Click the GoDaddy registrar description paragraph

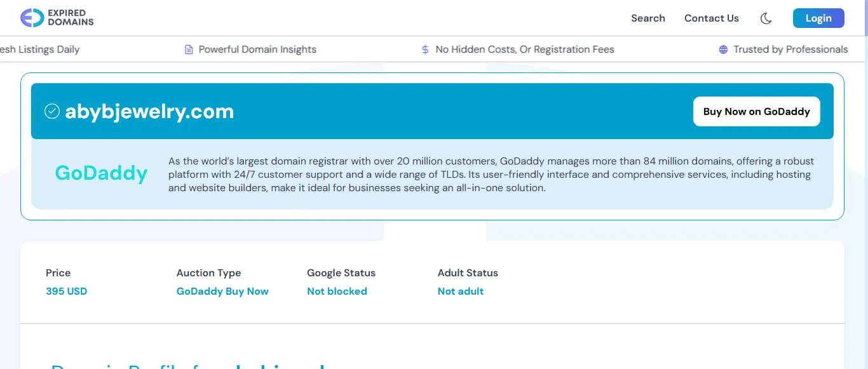tap(491, 175)
